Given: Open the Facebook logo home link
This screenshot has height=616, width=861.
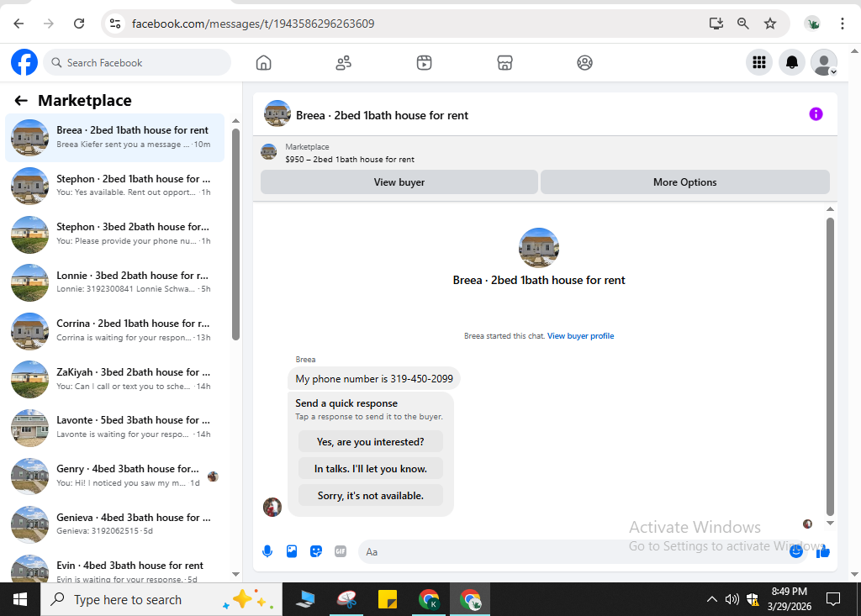Looking at the screenshot, I should pos(24,62).
